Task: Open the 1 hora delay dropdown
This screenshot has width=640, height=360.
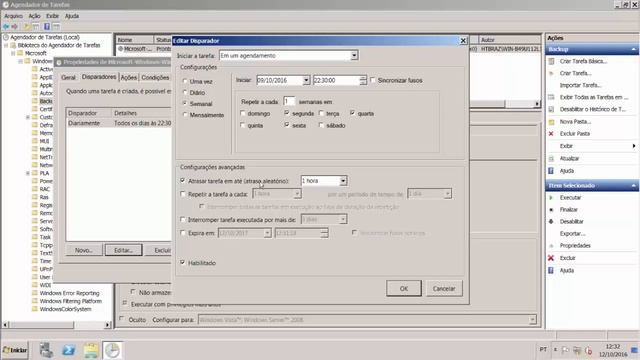Action: pos(343,180)
